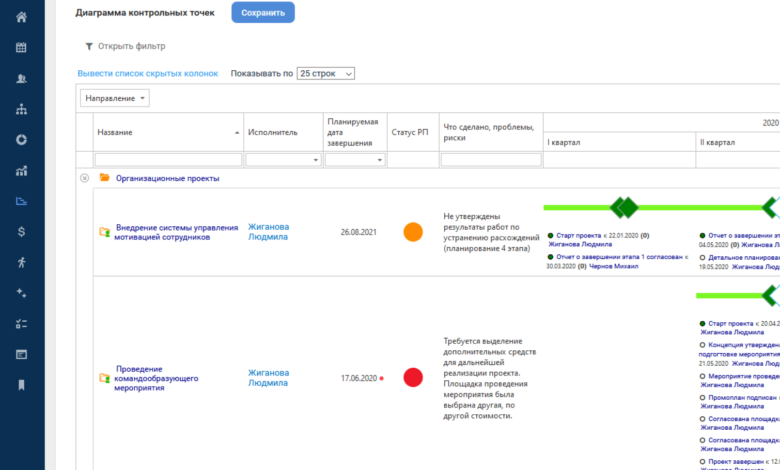Click the Home icon in the sidebar
The height and width of the screenshot is (470, 780).
tap(21, 17)
